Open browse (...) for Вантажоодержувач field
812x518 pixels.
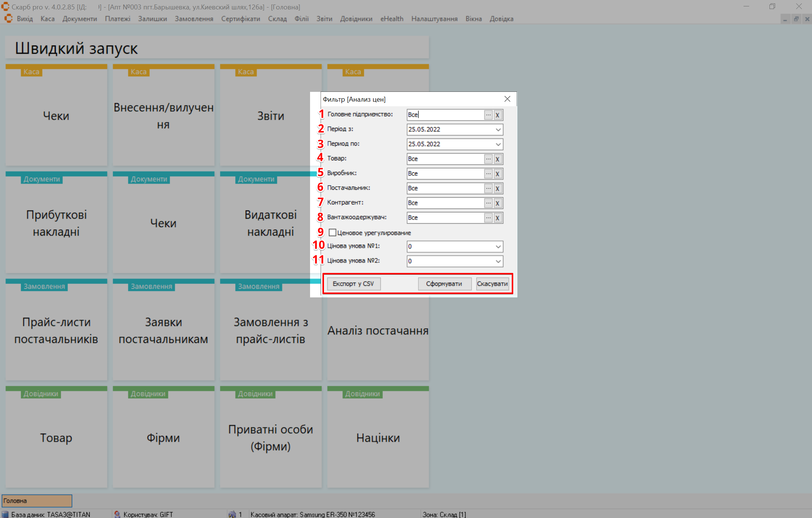(x=488, y=218)
